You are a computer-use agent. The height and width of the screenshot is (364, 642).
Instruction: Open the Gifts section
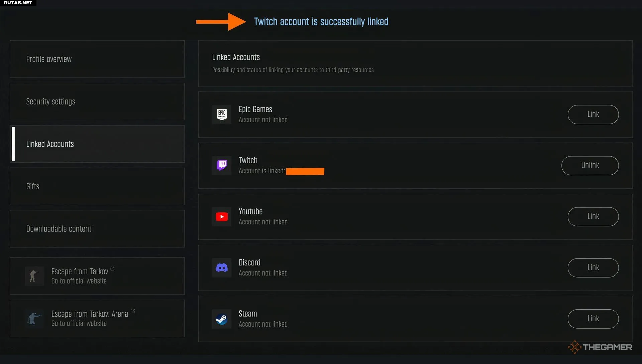[x=97, y=186]
